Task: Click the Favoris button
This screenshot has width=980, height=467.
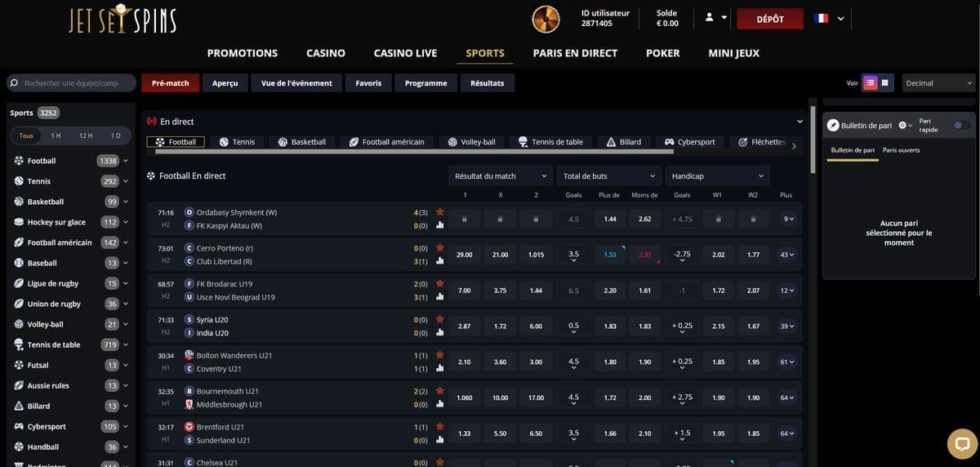Action: tap(368, 82)
